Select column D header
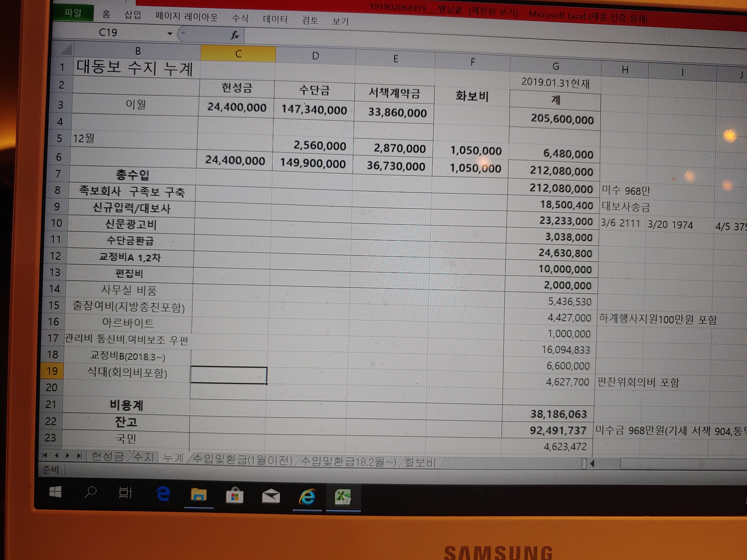The height and width of the screenshot is (560, 747). (315, 56)
